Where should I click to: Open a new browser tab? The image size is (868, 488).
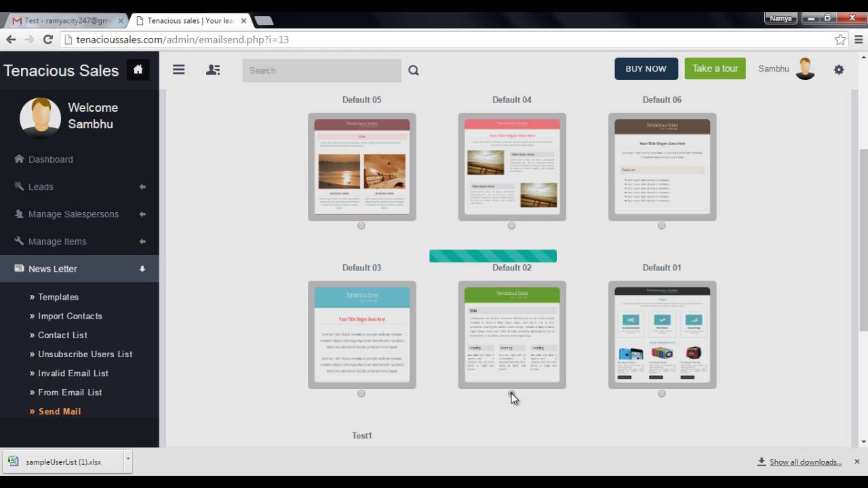point(264,21)
